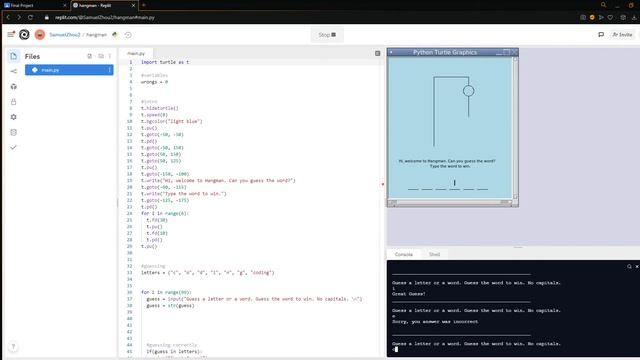Click the letters list code line
Screen dimensions: 640x360
208,272
